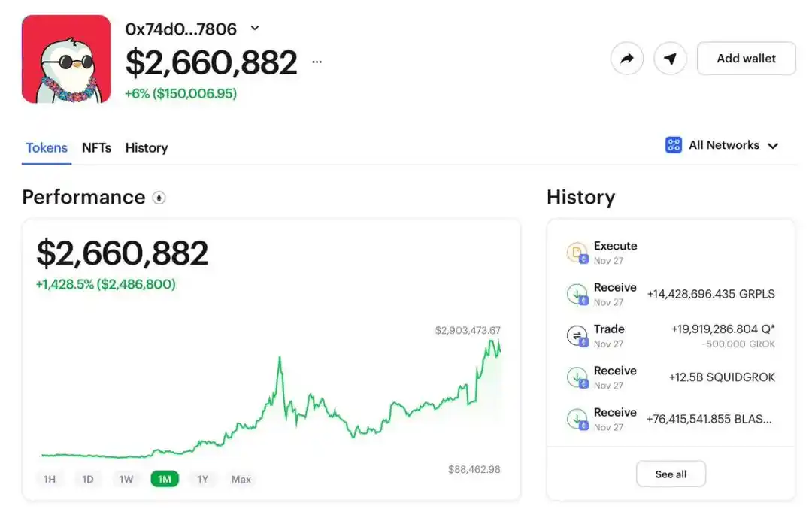The width and height of the screenshot is (812, 512).
Task: Open the ellipsis menu beside balance
Action: pyautogui.click(x=317, y=62)
